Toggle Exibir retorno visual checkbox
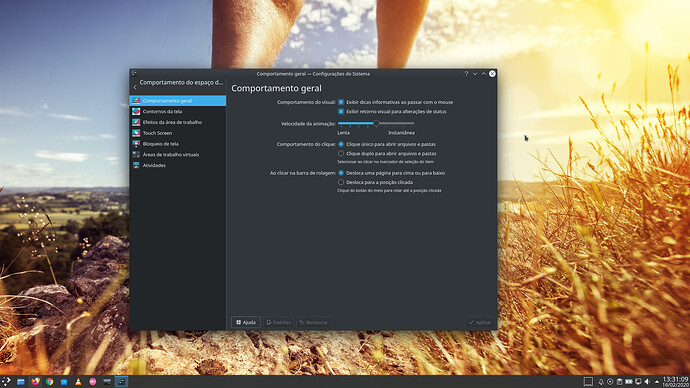Viewport: 690px width, 388px height. (341, 112)
